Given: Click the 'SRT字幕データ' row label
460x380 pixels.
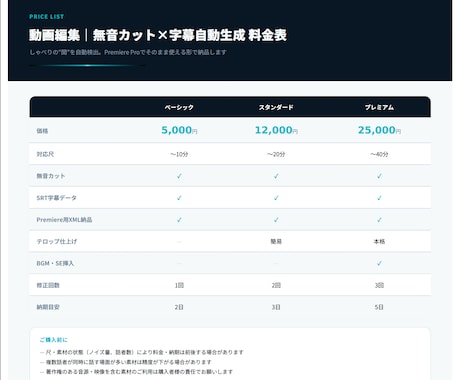Looking at the screenshot, I should 57,198.
